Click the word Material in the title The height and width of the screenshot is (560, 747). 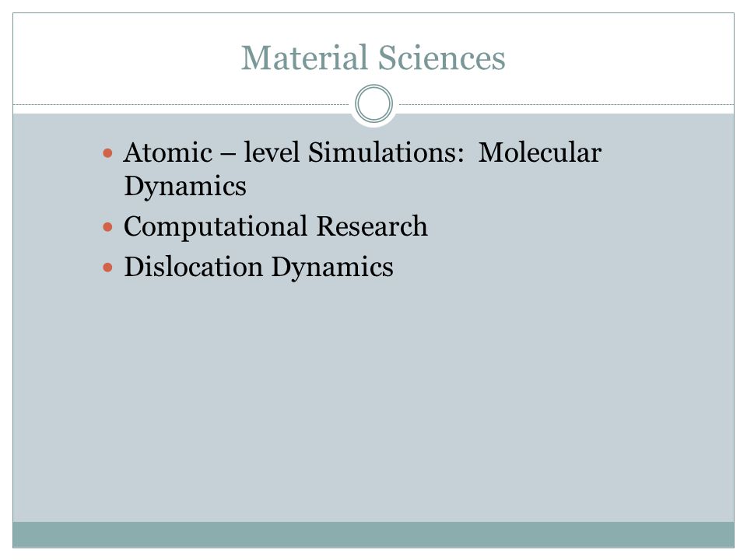pos(304,58)
